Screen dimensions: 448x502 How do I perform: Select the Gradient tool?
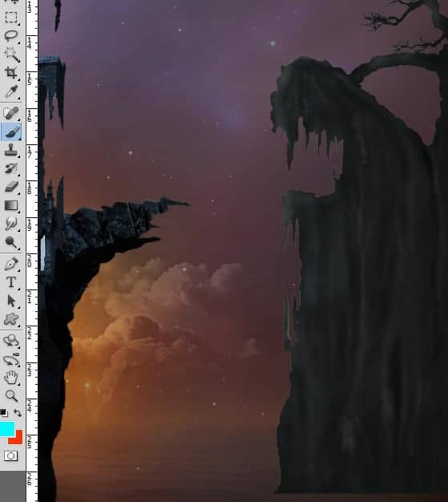[11, 205]
